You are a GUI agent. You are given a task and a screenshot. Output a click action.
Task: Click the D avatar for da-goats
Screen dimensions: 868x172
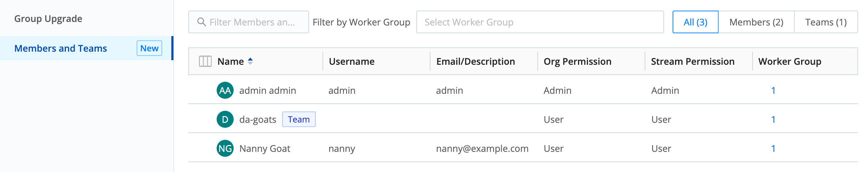click(x=225, y=119)
